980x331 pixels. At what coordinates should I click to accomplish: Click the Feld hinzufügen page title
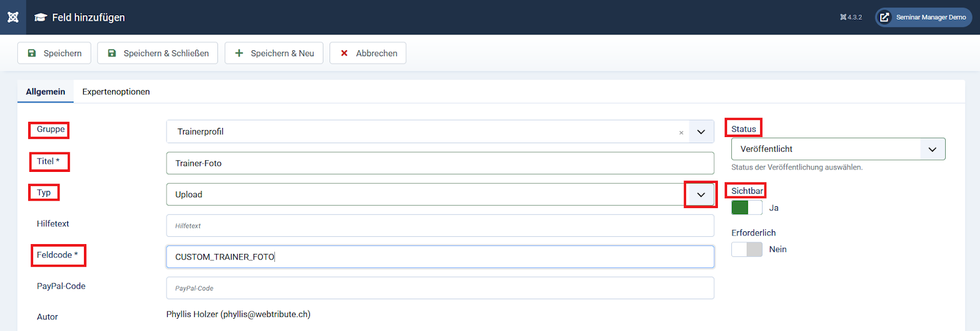pyautogui.click(x=88, y=18)
